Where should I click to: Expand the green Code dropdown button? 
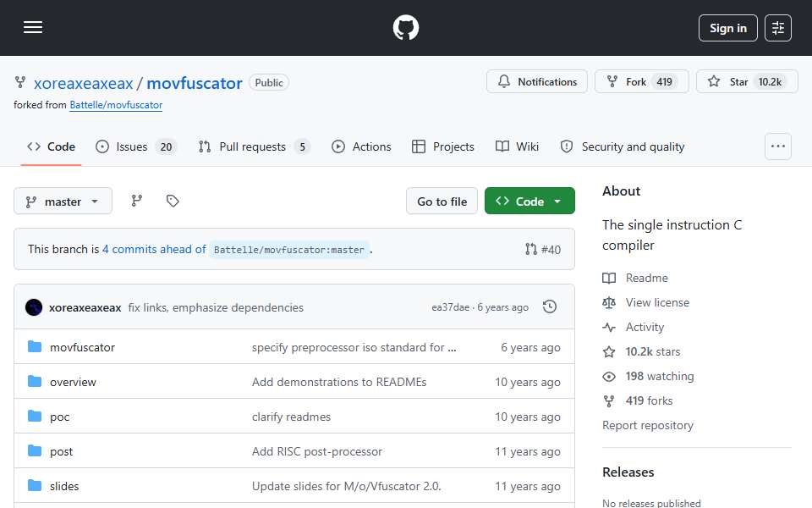point(529,202)
